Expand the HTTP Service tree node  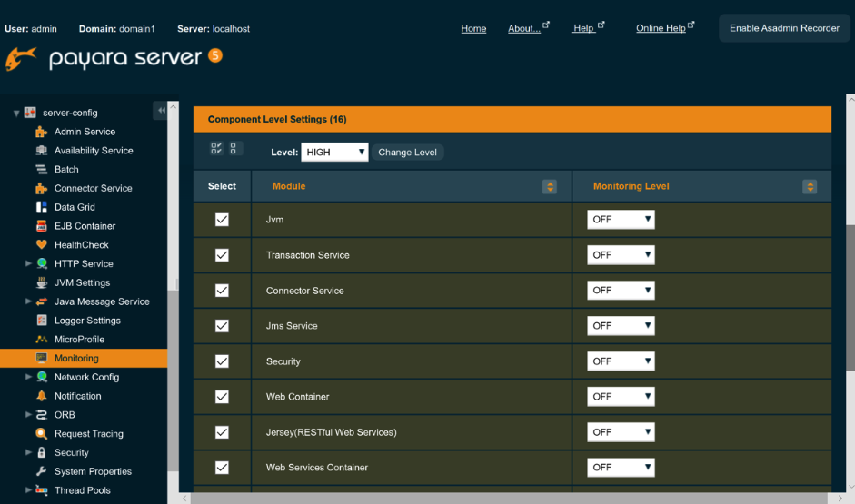(29, 264)
